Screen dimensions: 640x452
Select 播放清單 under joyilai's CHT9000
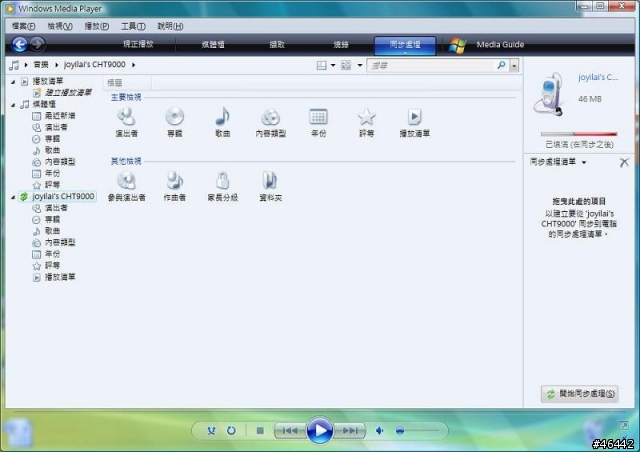point(60,277)
